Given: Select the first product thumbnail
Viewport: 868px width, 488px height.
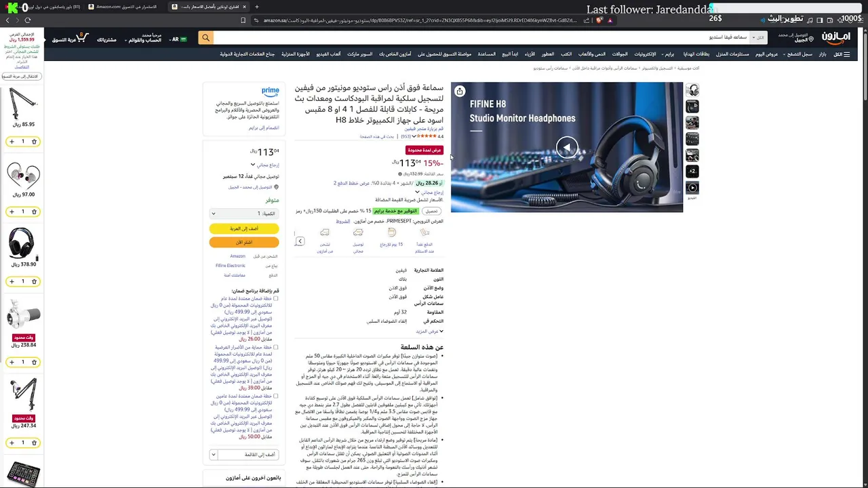Looking at the screenshot, I should point(692,90).
